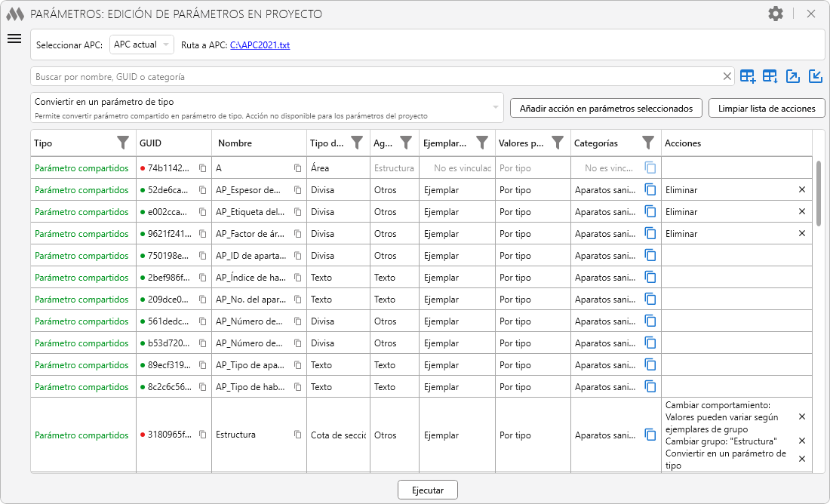Viewport: 830px width, 504px height.
Task: Click the table-with-down-arrow icon beside search
Action: (x=770, y=76)
